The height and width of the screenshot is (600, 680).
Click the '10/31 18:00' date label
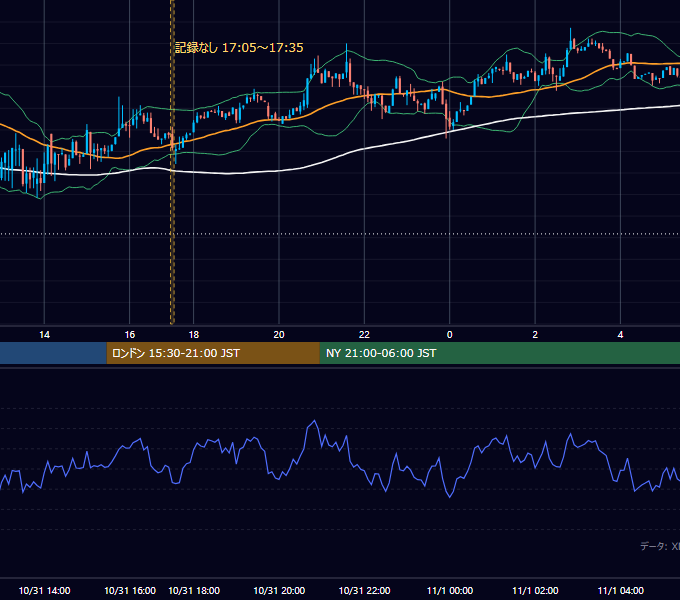pyautogui.click(x=194, y=590)
